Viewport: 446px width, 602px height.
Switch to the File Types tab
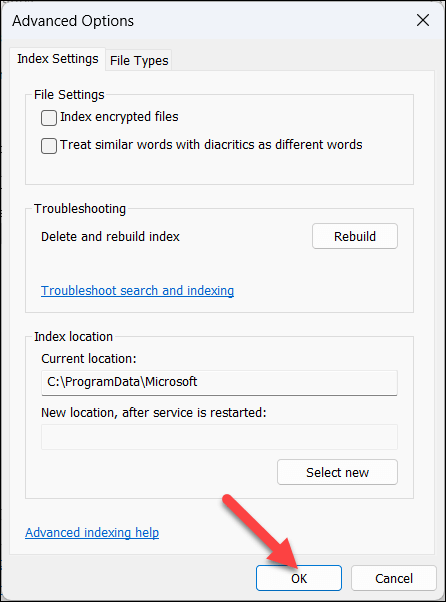pyautogui.click(x=139, y=61)
